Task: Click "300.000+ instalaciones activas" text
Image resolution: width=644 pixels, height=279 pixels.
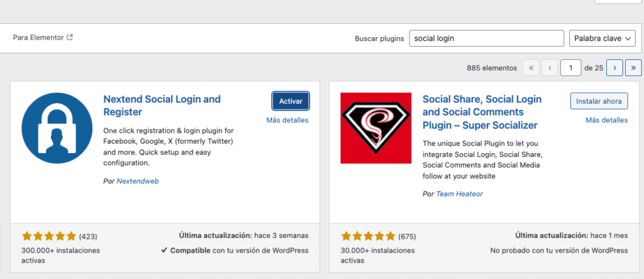Action: [x=60, y=255]
